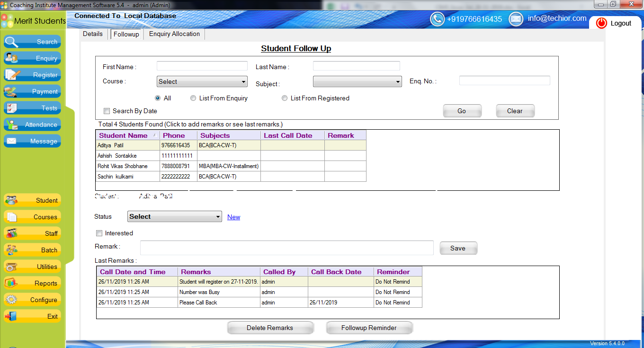Sort by Student Name column header
Viewport: 644px width, 348px height.
(x=128, y=135)
